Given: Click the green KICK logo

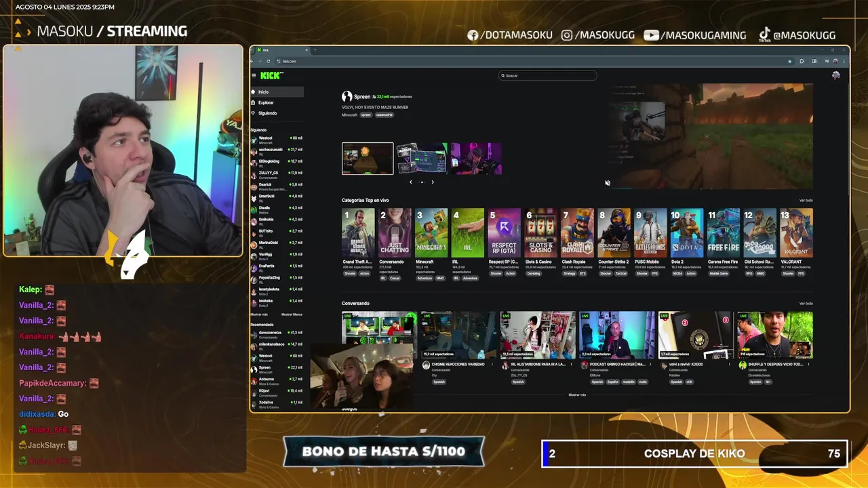Looking at the screenshot, I should tap(271, 76).
